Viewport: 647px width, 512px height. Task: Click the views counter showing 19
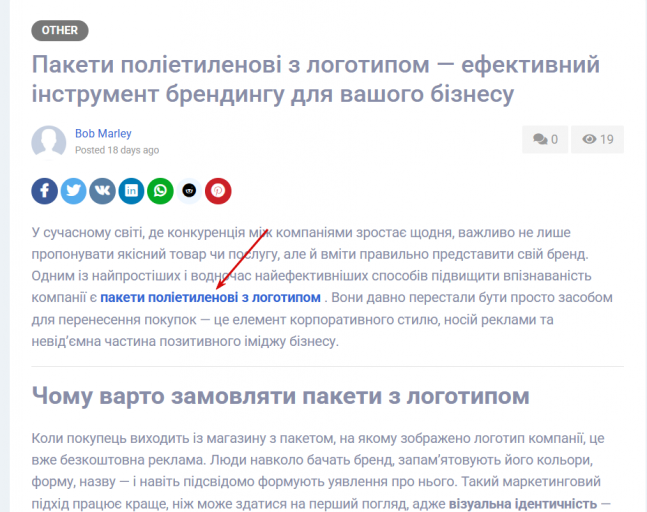pyautogui.click(x=597, y=139)
